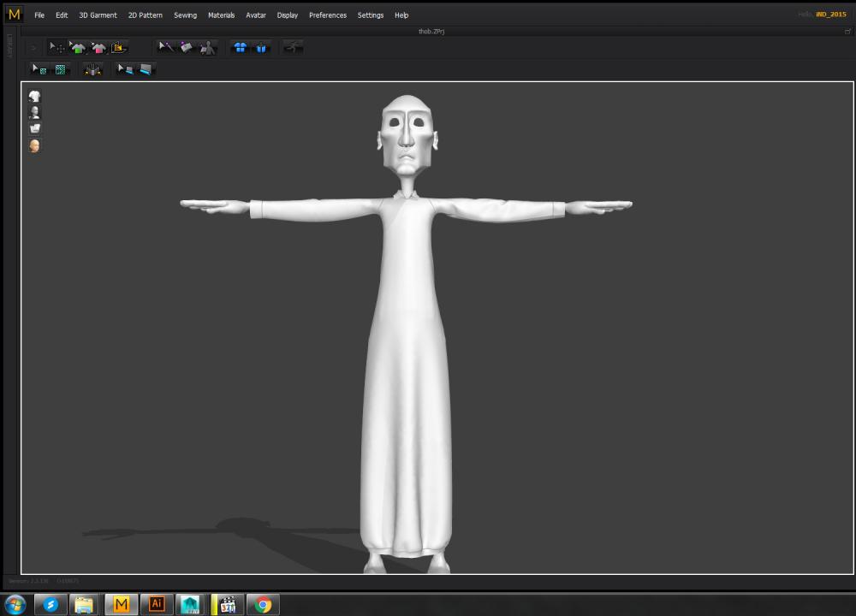Open the Sewing menu
Screen dimensions: 856x616
click(185, 15)
